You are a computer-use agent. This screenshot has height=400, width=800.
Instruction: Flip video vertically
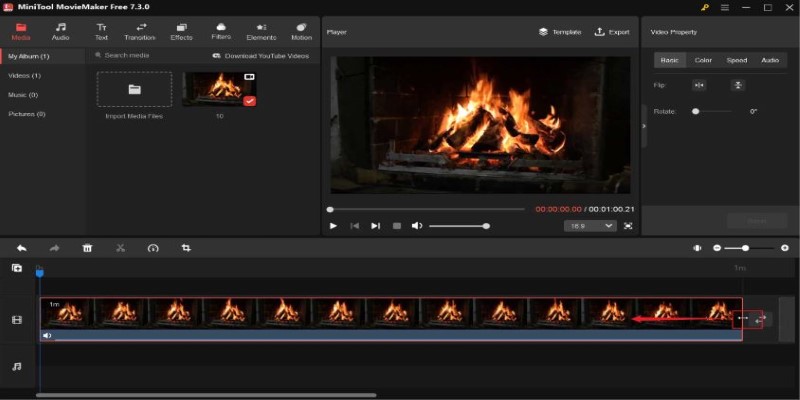737,85
